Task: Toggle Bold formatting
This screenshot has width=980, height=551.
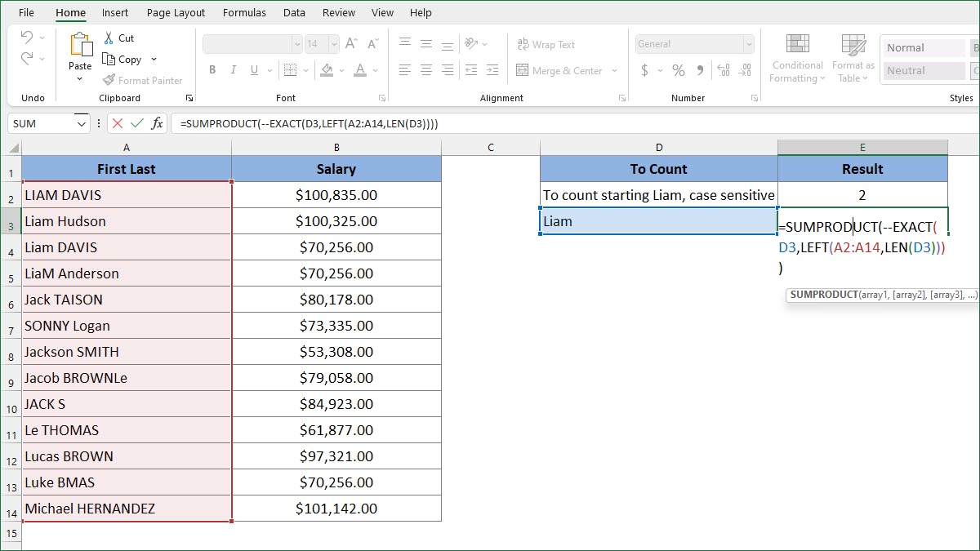Action: coord(212,70)
